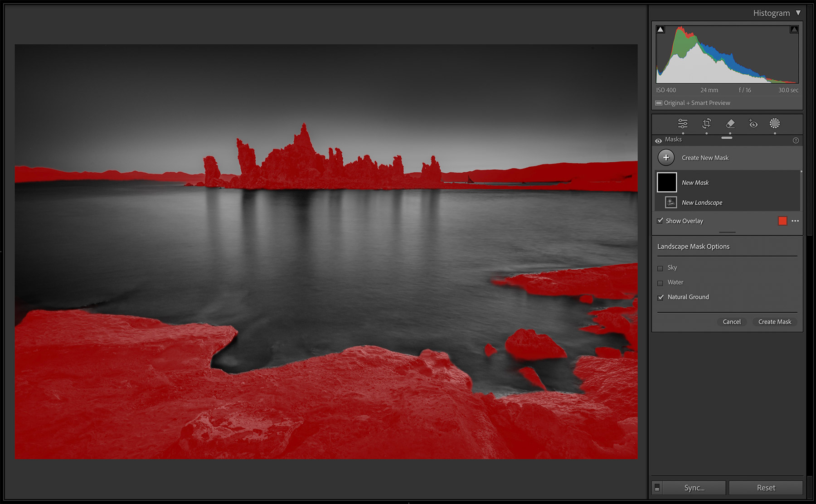Click the Histogram panel title
Image resolution: width=816 pixels, height=504 pixels.
pos(771,13)
